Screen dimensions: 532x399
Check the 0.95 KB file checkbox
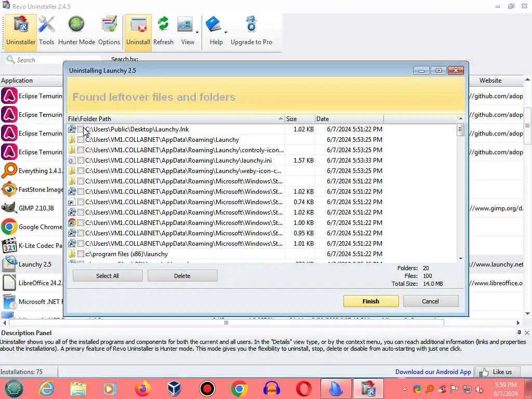pyautogui.click(x=81, y=233)
